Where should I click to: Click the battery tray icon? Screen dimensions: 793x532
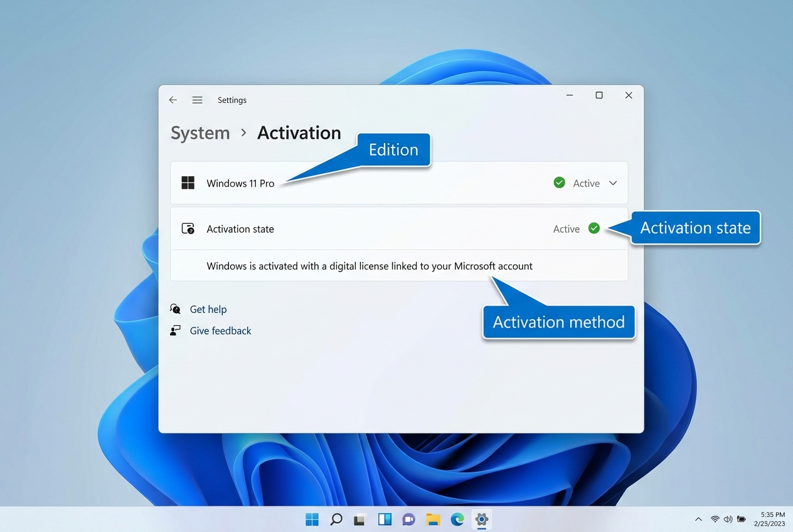tap(742, 519)
